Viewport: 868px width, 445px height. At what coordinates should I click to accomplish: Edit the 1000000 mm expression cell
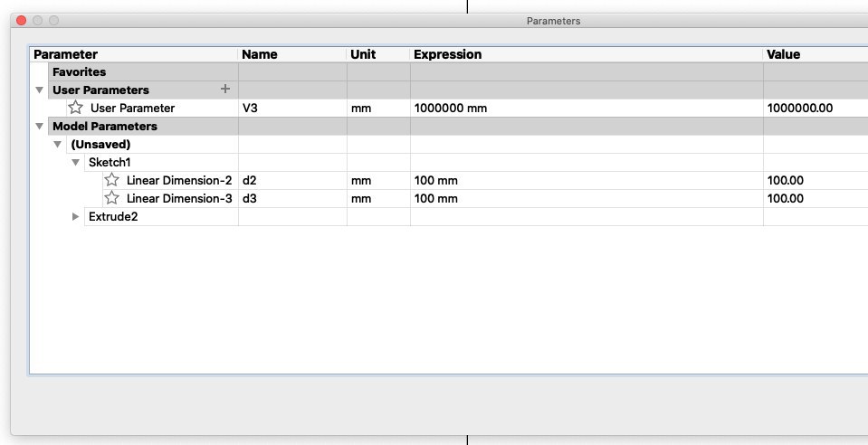587,108
